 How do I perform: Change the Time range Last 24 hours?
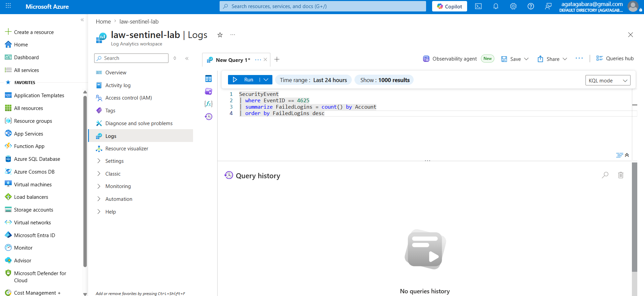313,80
